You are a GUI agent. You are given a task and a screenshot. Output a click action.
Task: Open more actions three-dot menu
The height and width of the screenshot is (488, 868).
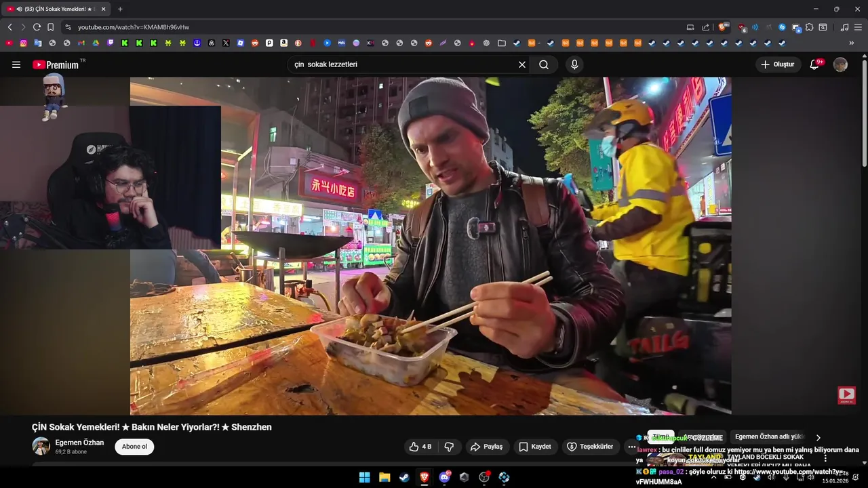(x=631, y=447)
